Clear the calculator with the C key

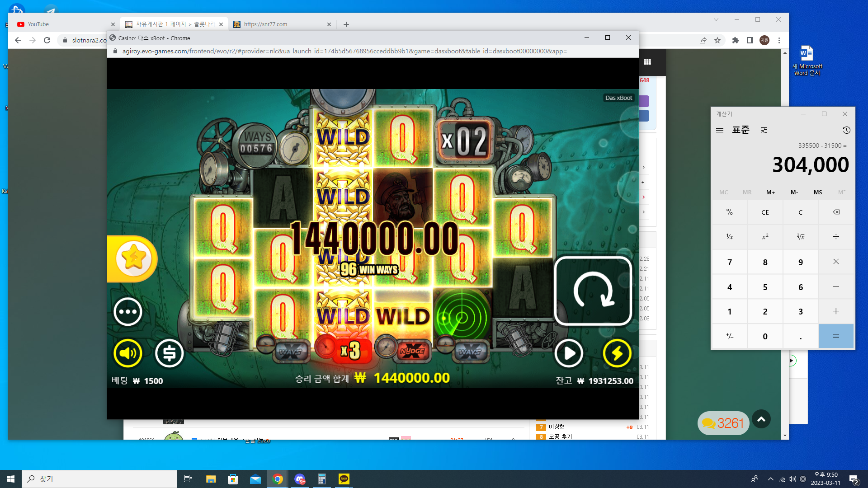[801, 212]
